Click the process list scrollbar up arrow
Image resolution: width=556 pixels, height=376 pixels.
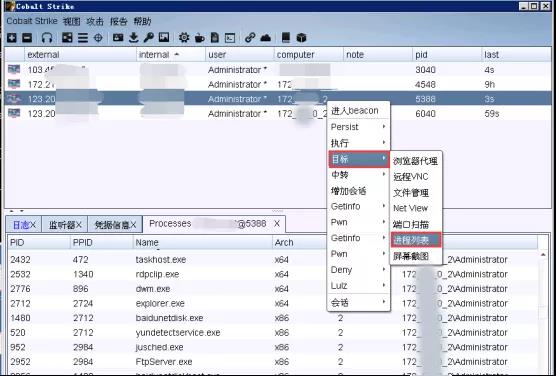tap(544, 255)
